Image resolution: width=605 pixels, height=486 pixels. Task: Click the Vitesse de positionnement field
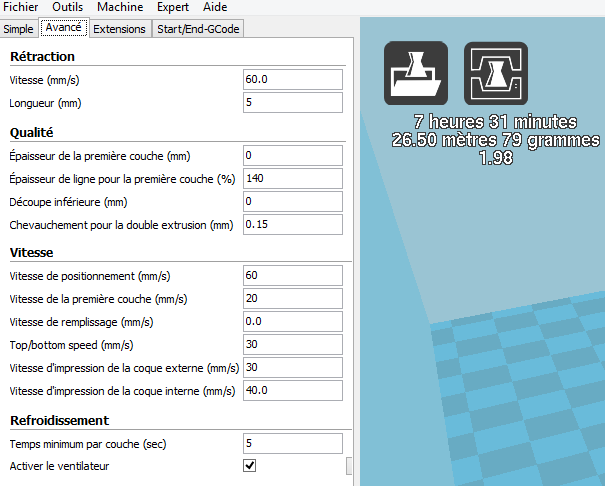[x=293, y=275]
